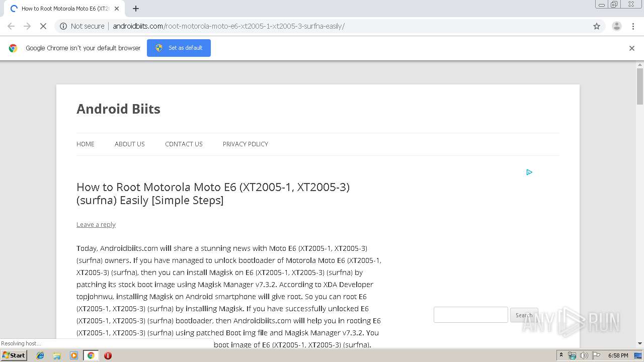The height and width of the screenshot is (362, 644).
Task: Open the network status tray icon
Action: (x=572, y=355)
